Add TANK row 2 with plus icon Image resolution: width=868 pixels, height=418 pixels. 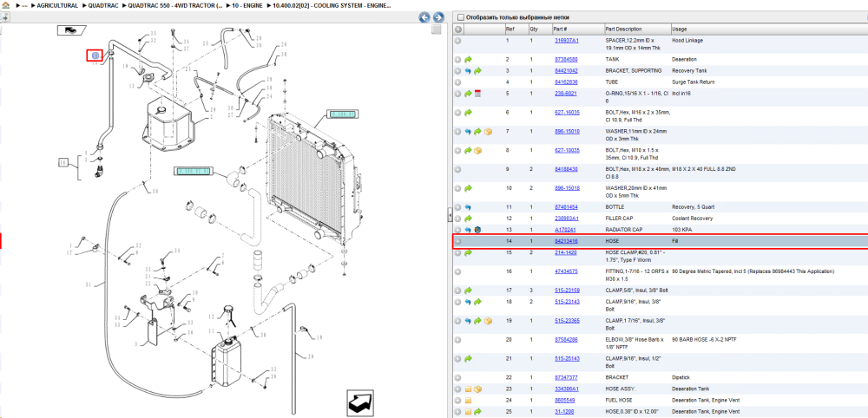pos(457,59)
